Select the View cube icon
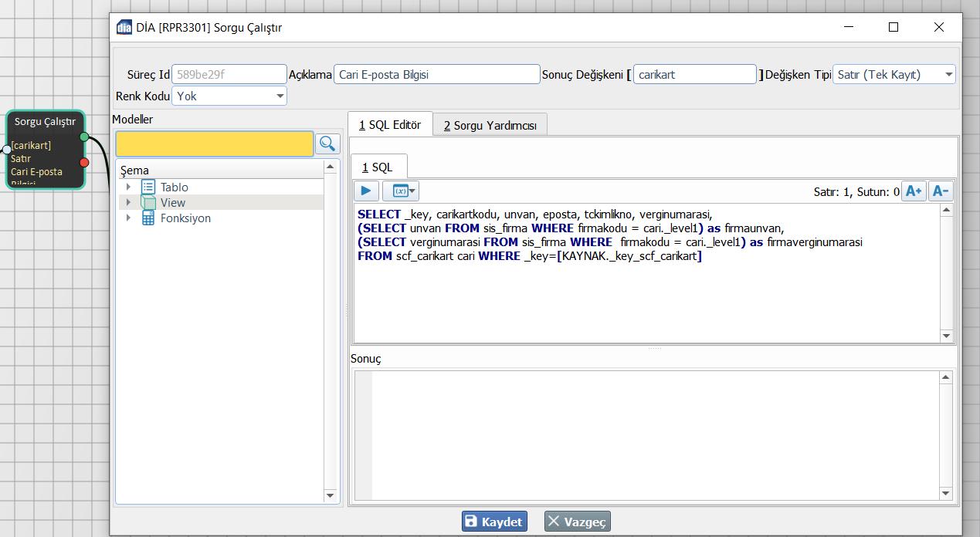This screenshot has width=980, height=537. (148, 203)
